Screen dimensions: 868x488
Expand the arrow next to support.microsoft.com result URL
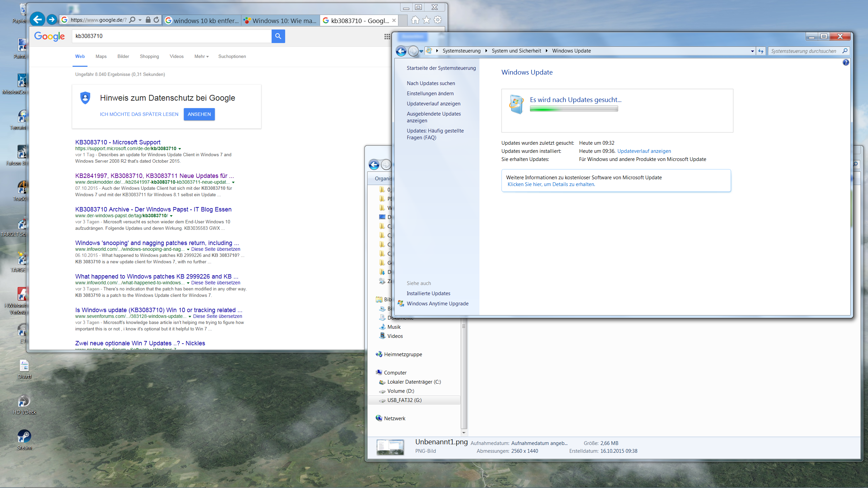click(x=180, y=148)
